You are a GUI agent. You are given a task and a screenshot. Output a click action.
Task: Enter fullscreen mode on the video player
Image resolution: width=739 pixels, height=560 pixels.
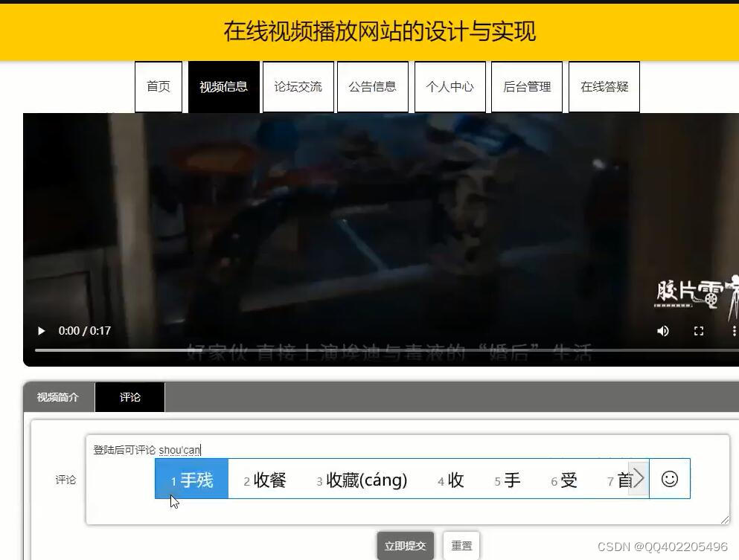pyautogui.click(x=698, y=330)
